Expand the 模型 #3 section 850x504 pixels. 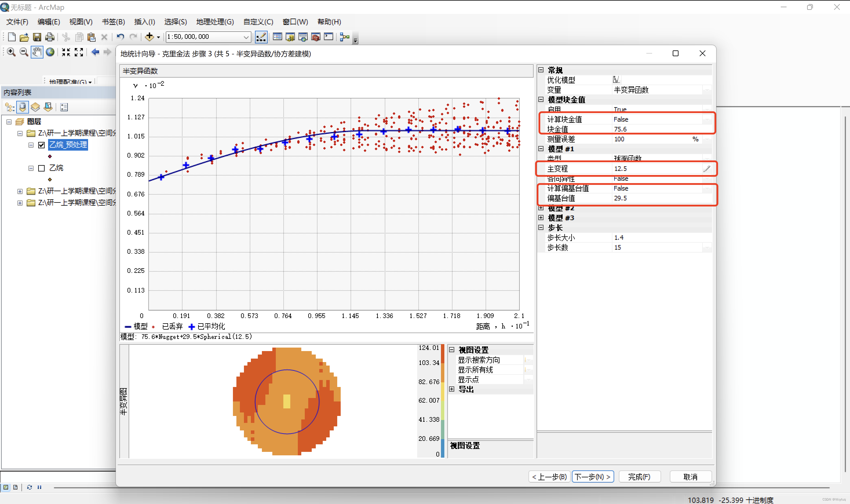point(541,218)
